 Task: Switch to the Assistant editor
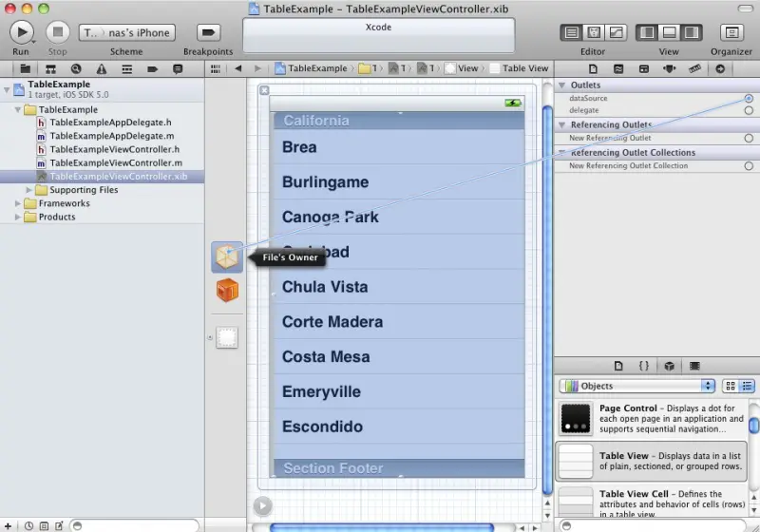594,32
